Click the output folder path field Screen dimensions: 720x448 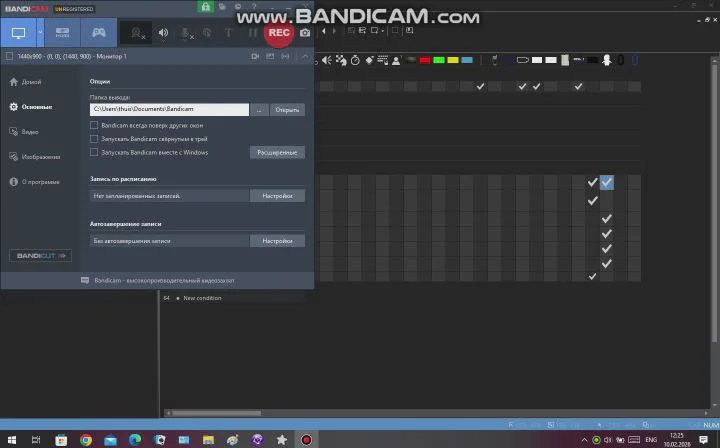(x=169, y=109)
